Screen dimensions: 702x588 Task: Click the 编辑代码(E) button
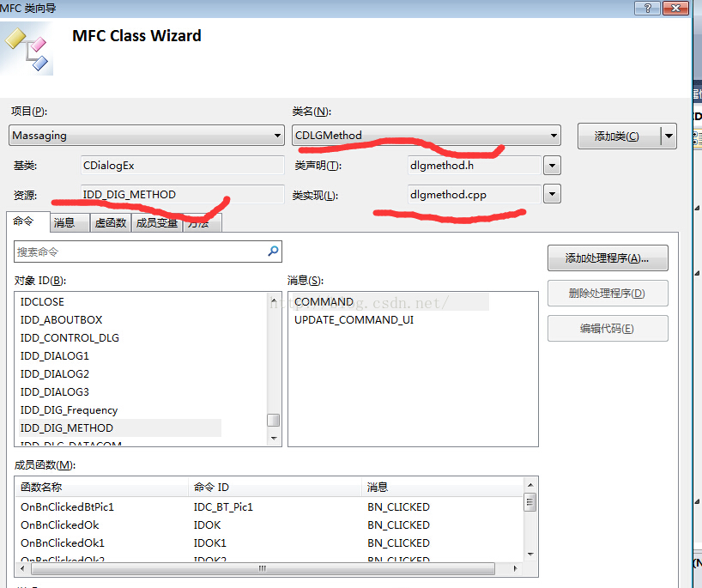[x=608, y=329]
